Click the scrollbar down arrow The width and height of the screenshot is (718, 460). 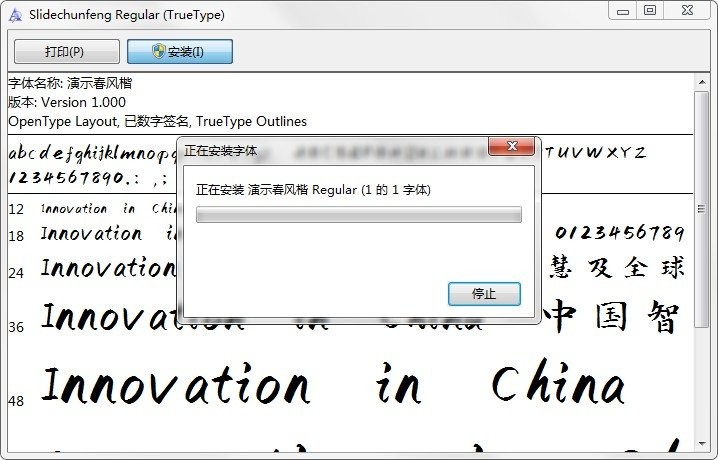[x=702, y=444]
